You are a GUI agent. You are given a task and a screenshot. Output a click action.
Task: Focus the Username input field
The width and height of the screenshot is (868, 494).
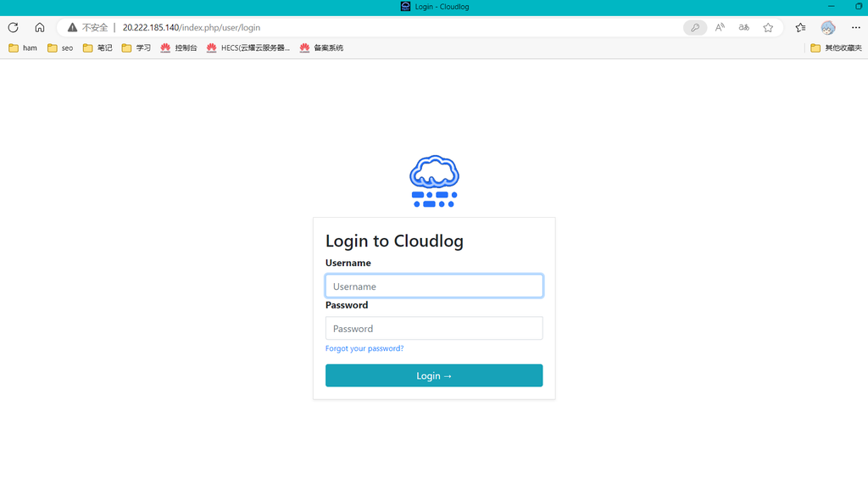[x=434, y=286]
